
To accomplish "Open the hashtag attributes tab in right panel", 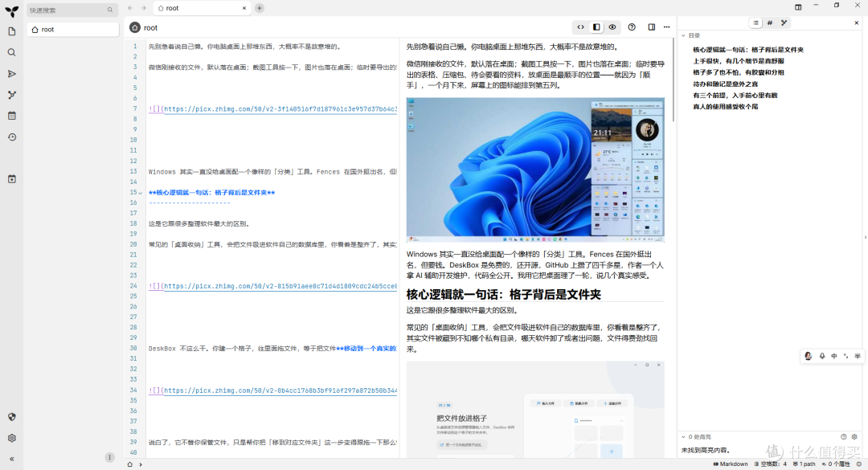I will click(x=769, y=22).
